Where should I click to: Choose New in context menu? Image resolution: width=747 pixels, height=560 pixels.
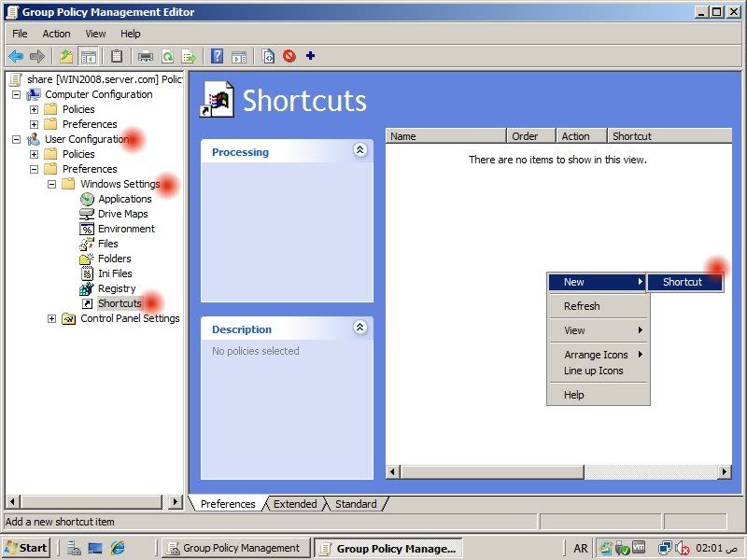coord(597,282)
